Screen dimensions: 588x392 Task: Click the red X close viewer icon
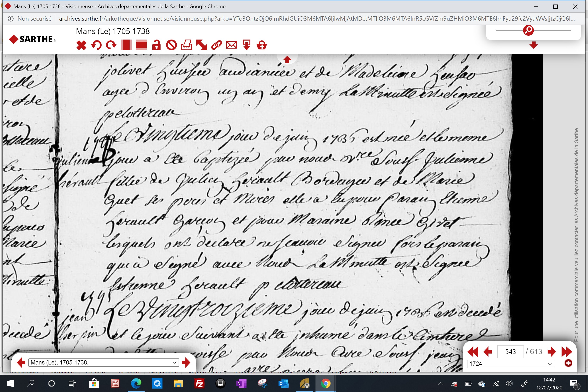pos(81,45)
